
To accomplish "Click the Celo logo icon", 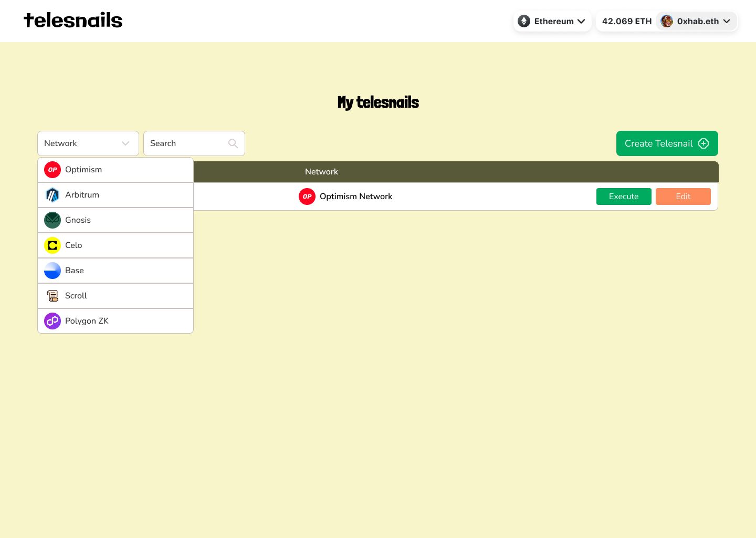I will point(52,245).
